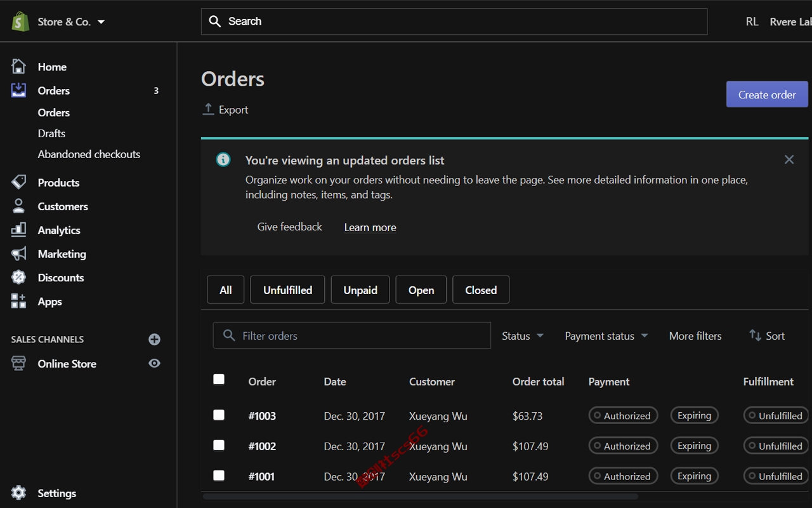Select the Unpaid tab
812x508 pixels.
[360, 290]
